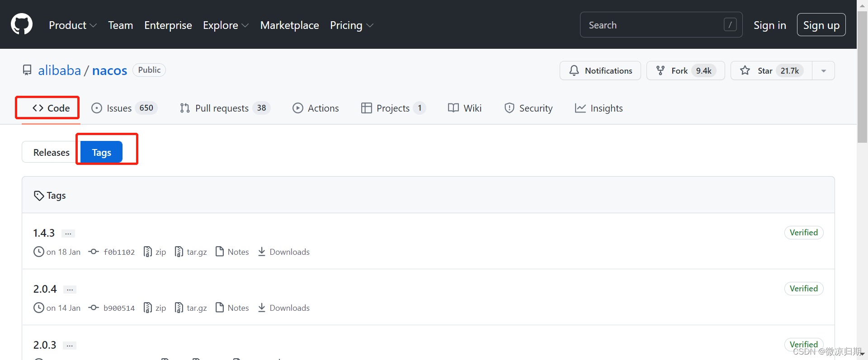Download tar.gz archive for tag 2.0.4
Image resolution: width=868 pixels, height=360 pixels.
(x=191, y=308)
